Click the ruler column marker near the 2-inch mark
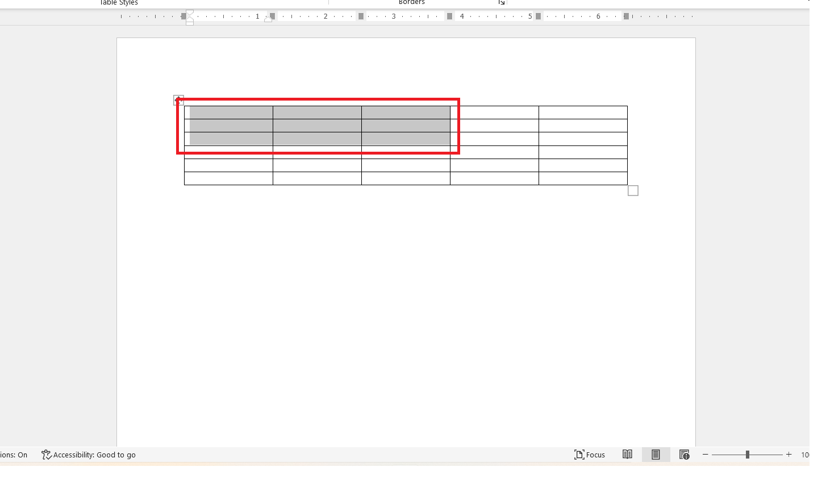Viewport: 826px width, 504px height. 361,16
